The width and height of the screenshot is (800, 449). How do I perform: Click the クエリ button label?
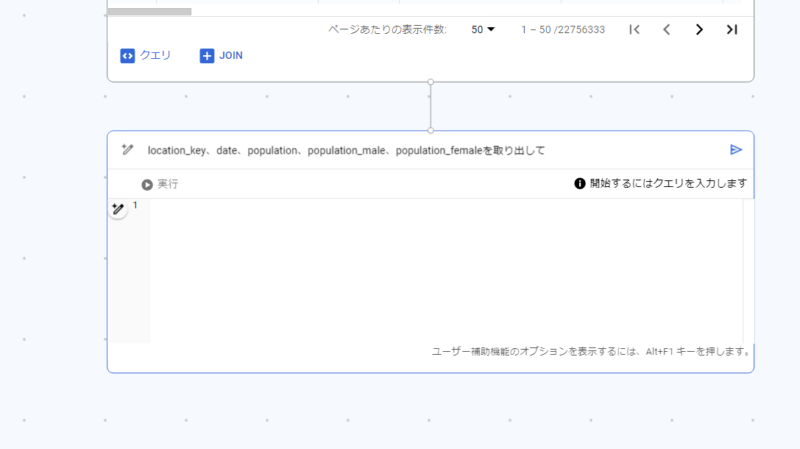(155, 55)
